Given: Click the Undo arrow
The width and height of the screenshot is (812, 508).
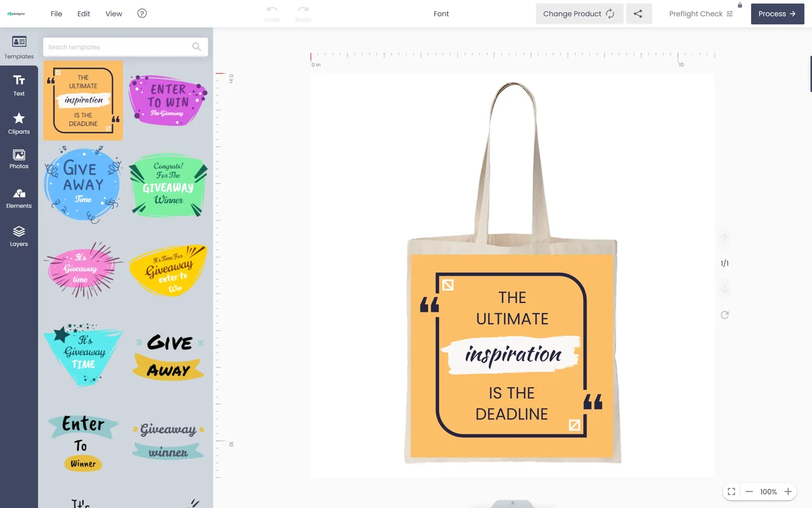Looking at the screenshot, I should point(272,14).
